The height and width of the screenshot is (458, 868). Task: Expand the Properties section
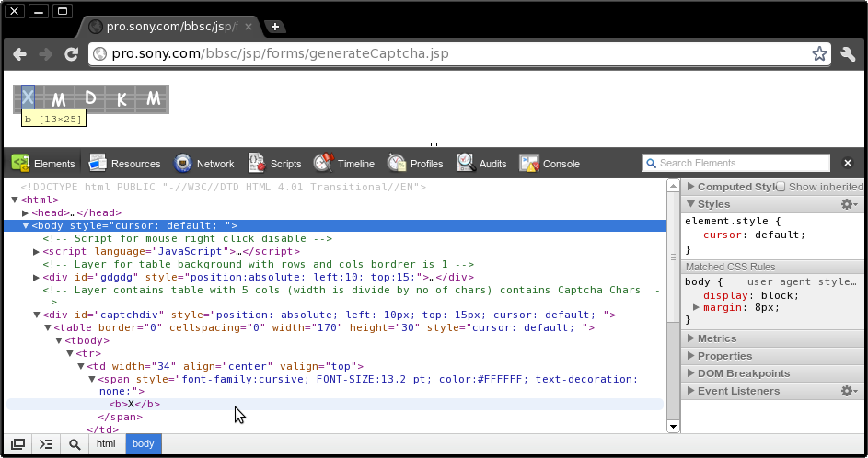click(x=691, y=356)
